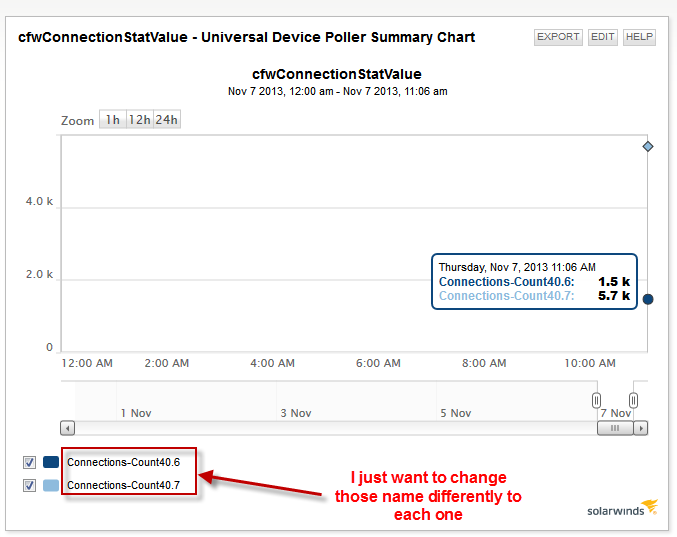Toggle Connections-Count40.7 series checkbox

(29, 486)
